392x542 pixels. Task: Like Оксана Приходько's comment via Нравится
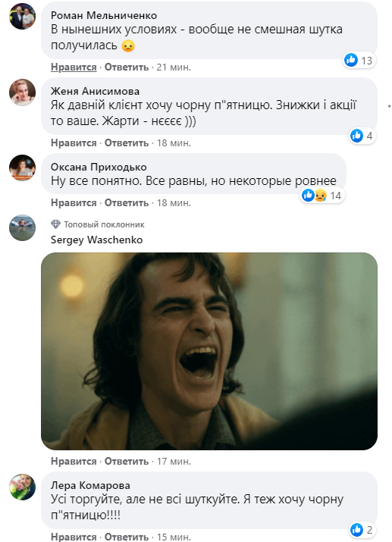pyautogui.click(x=74, y=202)
